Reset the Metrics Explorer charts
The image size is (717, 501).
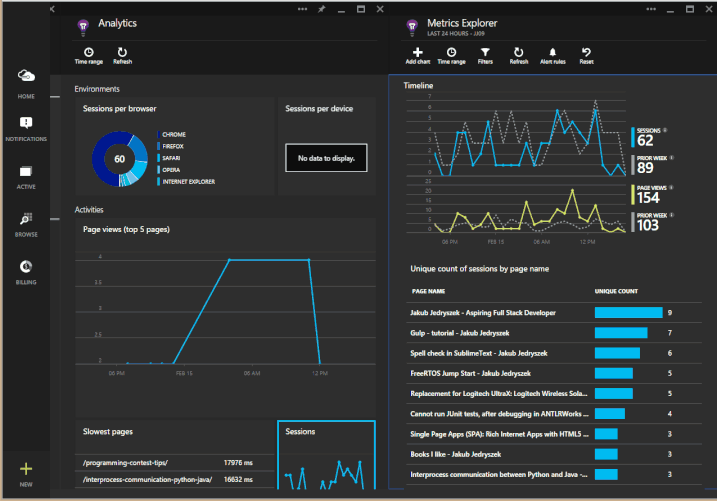click(586, 54)
